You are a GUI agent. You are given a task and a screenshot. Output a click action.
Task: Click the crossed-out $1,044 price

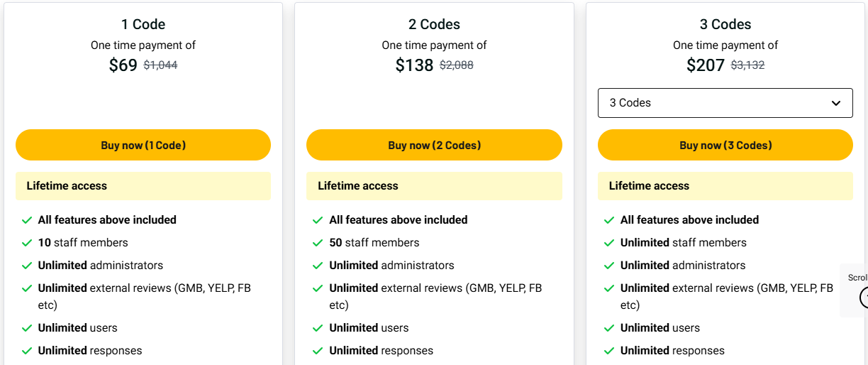click(160, 65)
